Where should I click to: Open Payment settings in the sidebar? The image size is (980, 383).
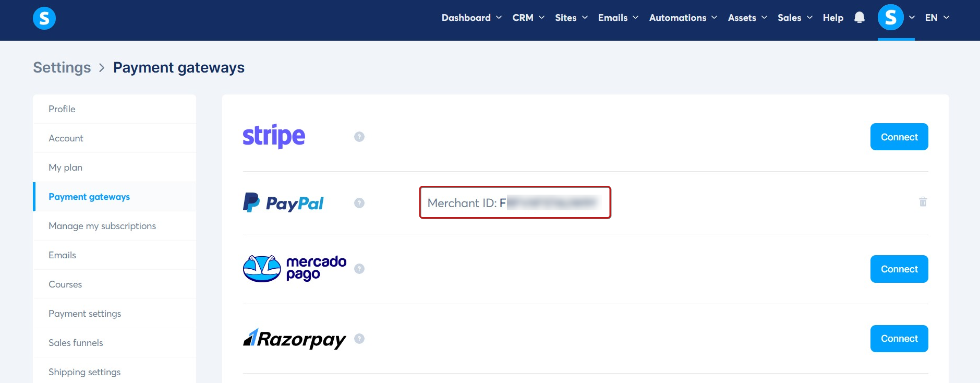(x=114, y=314)
